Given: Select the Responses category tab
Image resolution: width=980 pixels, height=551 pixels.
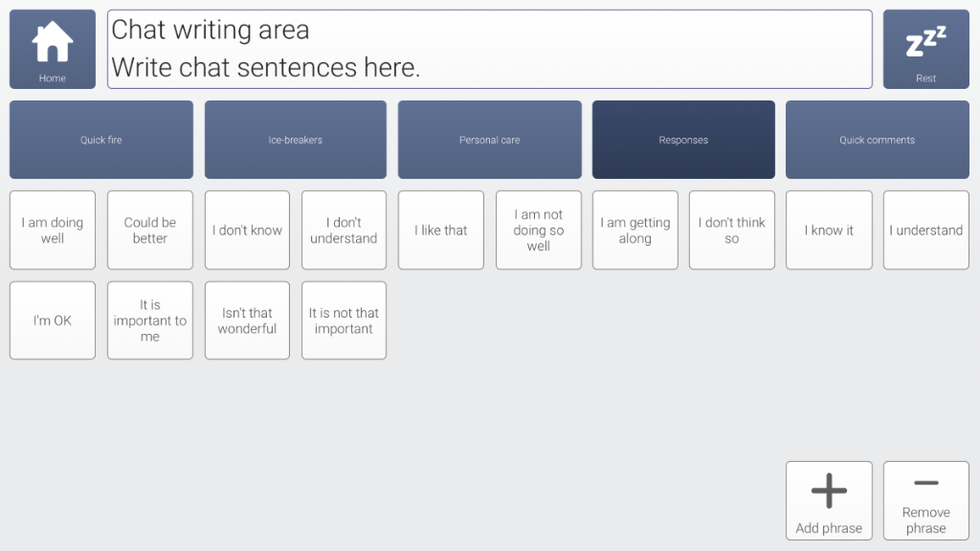Looking at the screenshot, I should (683, 140).
